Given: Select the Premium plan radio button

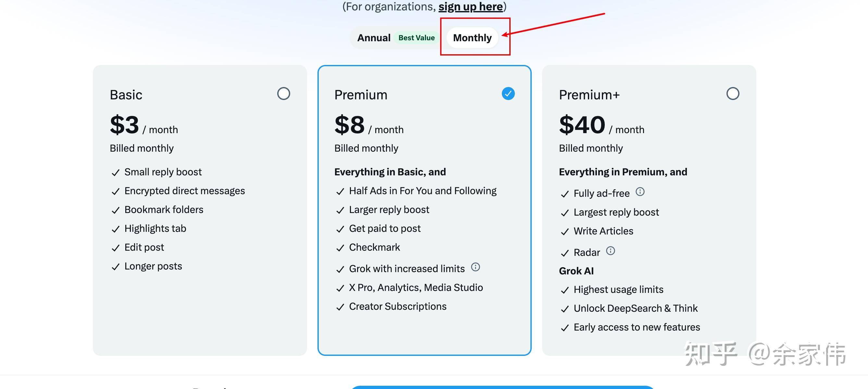Looking at the screenshot, I should click(x=508, y=94).
